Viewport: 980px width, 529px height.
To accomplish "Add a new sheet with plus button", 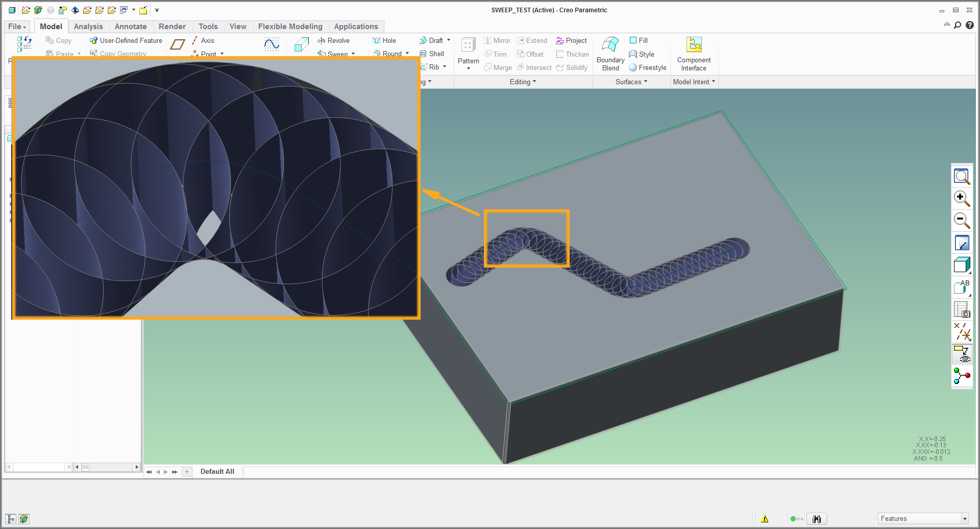I will tap(187, 472).
